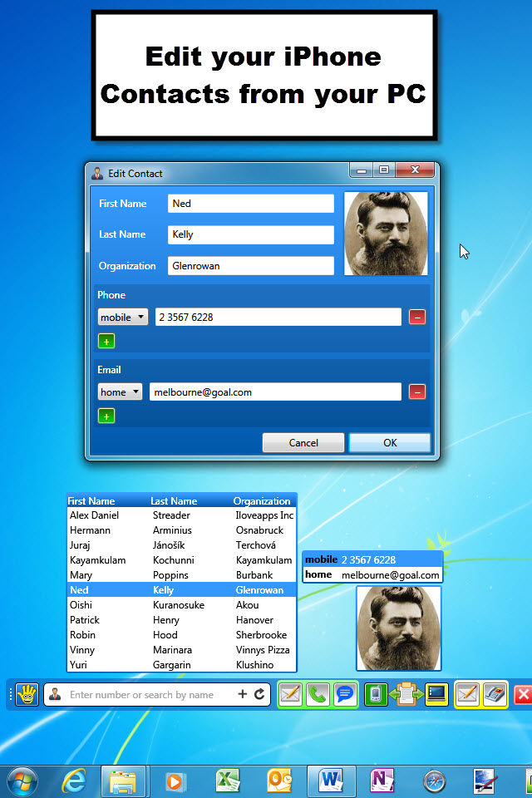Launch Internet Explorer from taskbar
Viewport: 532px width, 798px height.
click(74, 781)
